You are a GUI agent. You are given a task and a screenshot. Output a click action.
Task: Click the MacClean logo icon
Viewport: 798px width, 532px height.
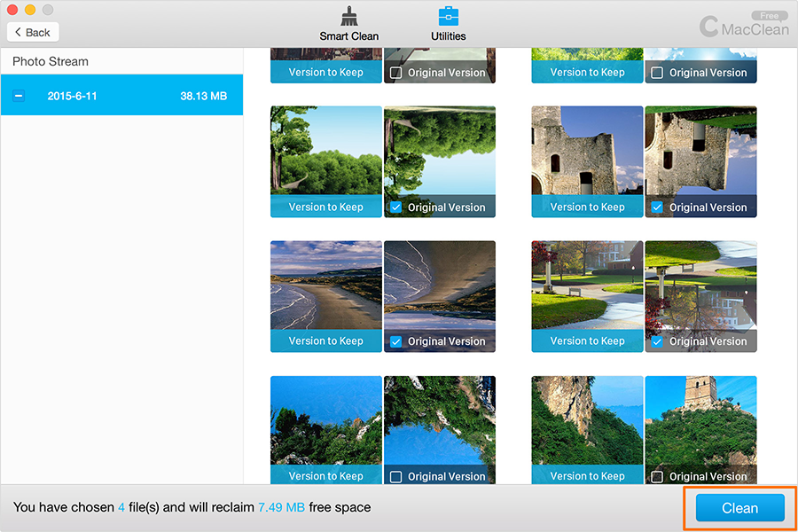pos(709,27)
